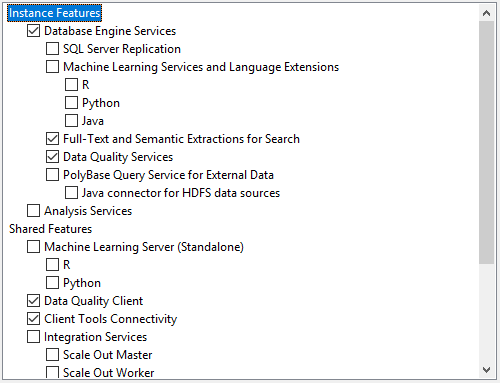Select the Shared Features heading
The width and height of the screenshot is (500, 383).
tap(50, 229)
